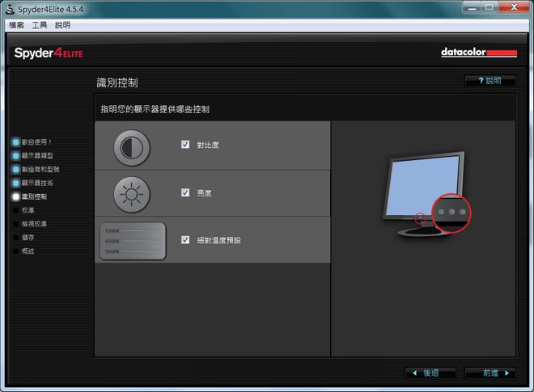Click the Spyder4Elite logo
Viewport: 534px width, 392px height.
point(49,53)
